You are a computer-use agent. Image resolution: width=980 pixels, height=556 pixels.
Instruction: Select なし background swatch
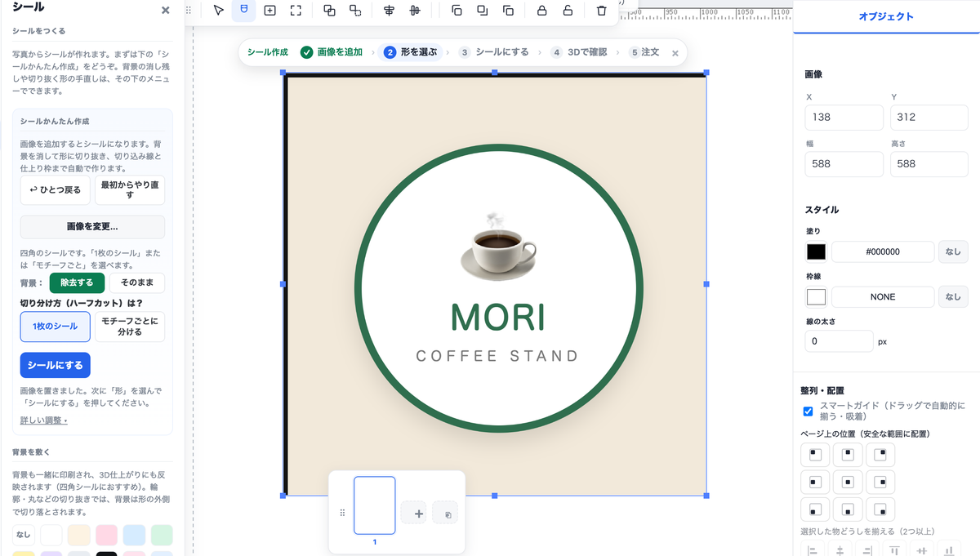click(24, 535)
